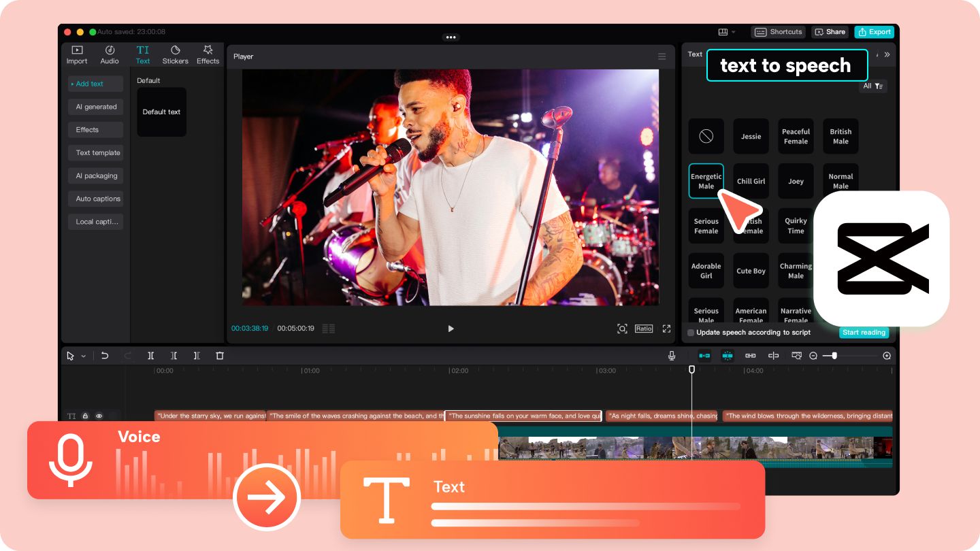Open the All voices filter dropdown

(x=873, y=86)
